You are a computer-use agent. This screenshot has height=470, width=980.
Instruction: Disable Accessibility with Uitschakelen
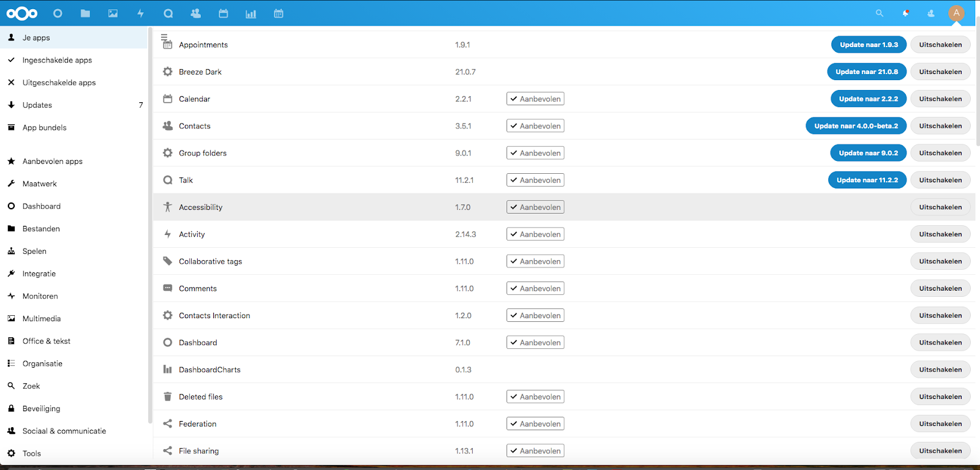coord(940,207)
